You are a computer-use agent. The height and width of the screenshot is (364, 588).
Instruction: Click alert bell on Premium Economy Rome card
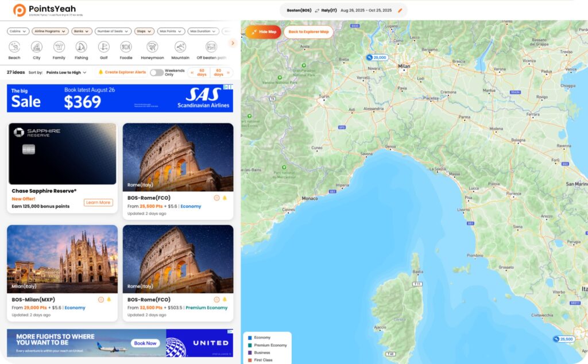225,300
